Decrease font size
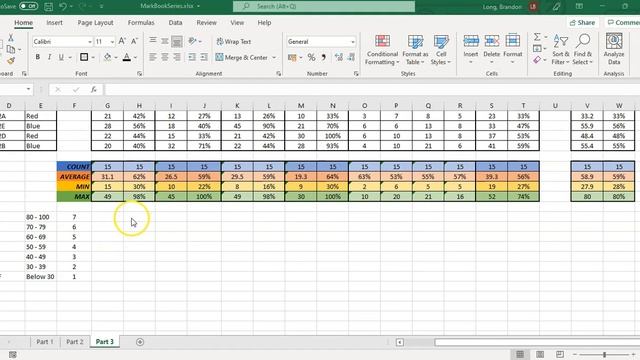The height and width of the screenshot is (360, 640). click(134, 41)
